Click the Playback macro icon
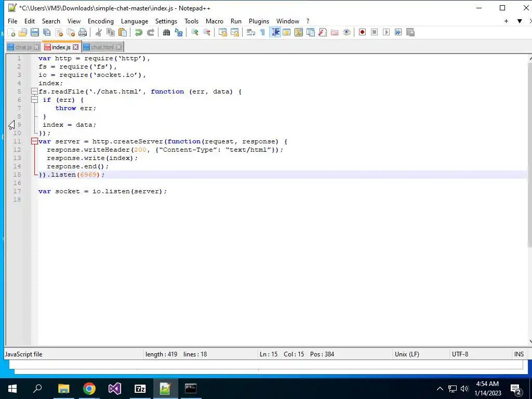This screenshot has height=399, width=532. click(x=386, y=32)
